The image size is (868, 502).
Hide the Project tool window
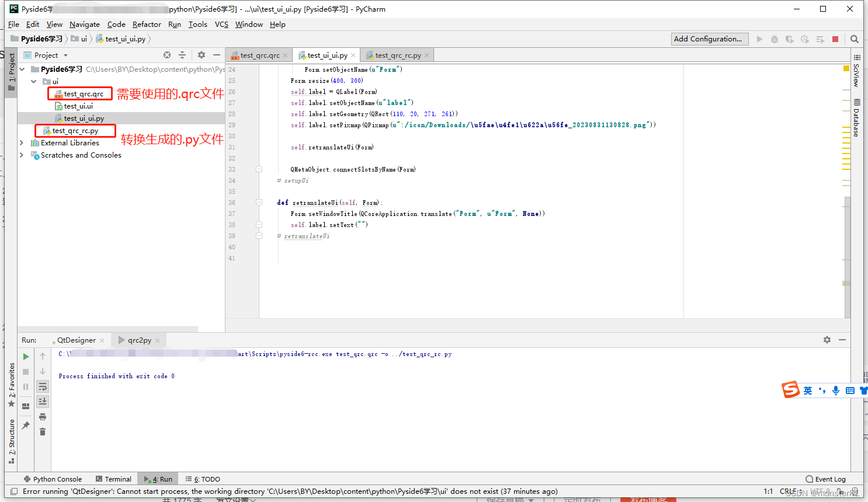point(217,55)
